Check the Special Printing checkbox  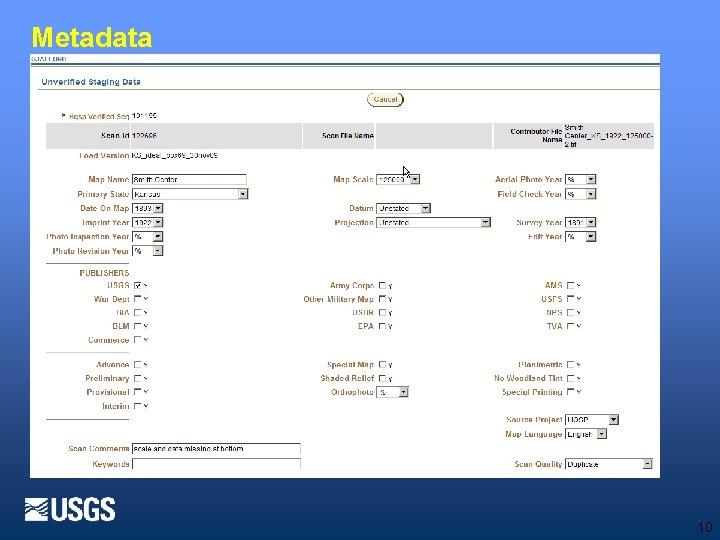[x=570, y=392]
